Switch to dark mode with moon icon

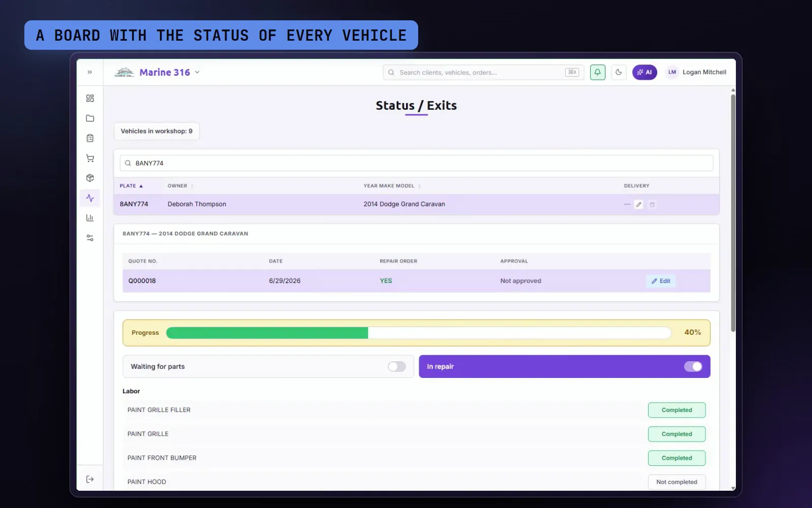[619, 72]
